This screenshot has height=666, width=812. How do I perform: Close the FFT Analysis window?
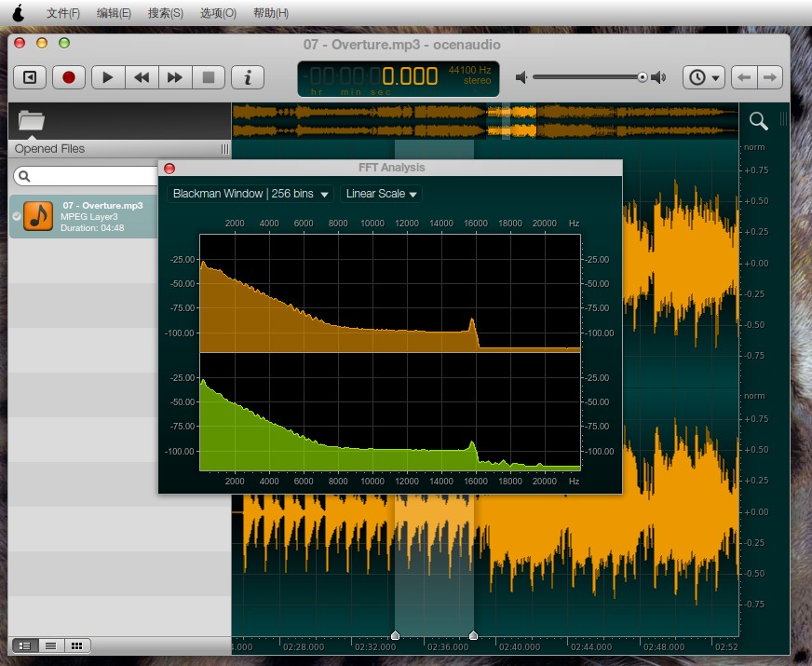point(169,169)
